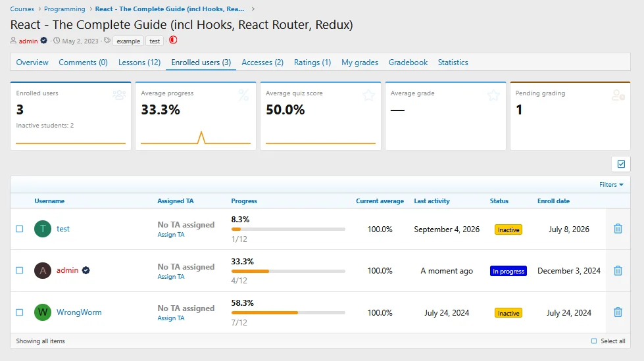Sort by Current average column header
The height and width of the screenshot is (361, 644).
pyautogui.click(x=380, y=201)
